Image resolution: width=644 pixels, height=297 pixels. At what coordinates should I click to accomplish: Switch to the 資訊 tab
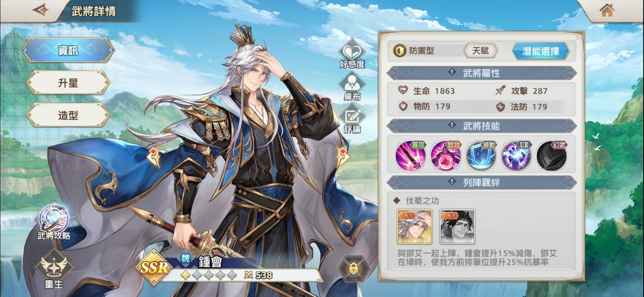68,50
